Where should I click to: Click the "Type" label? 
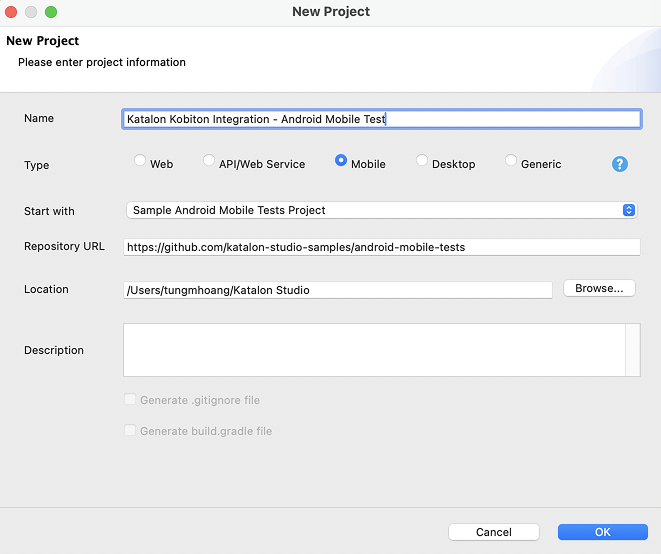(x=36, y=165)
